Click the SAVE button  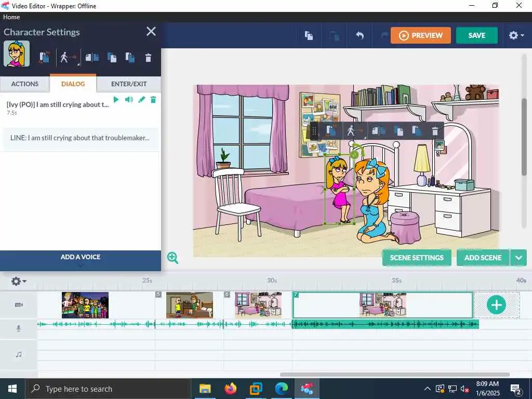click(x=477, y=35)
